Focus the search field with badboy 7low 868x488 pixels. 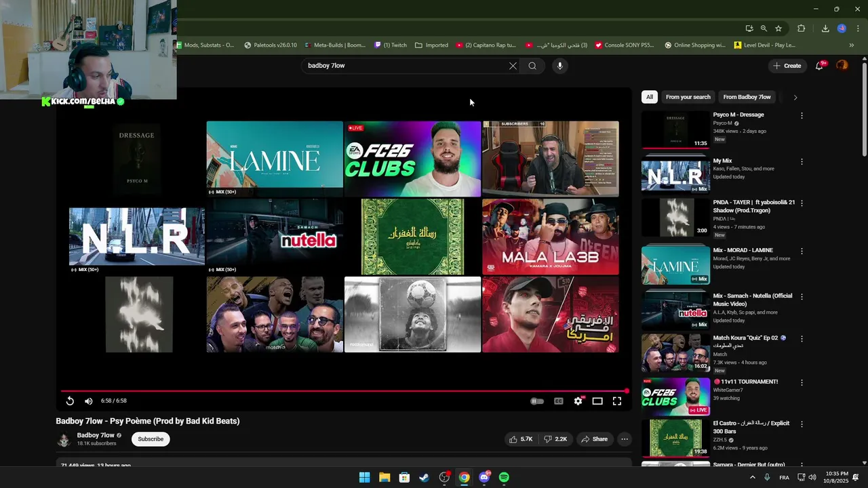[406, 66]
